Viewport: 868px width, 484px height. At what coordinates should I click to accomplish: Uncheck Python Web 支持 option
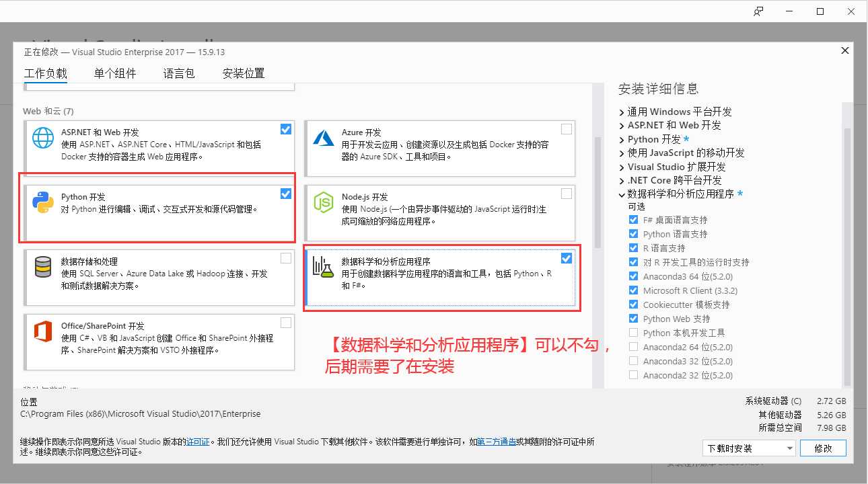click(633, 319)
